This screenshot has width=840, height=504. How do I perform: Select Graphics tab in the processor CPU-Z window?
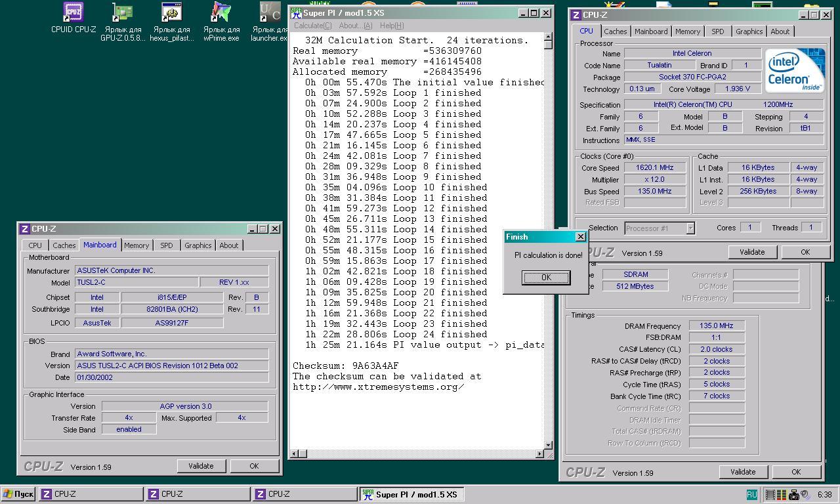[749, 31]
